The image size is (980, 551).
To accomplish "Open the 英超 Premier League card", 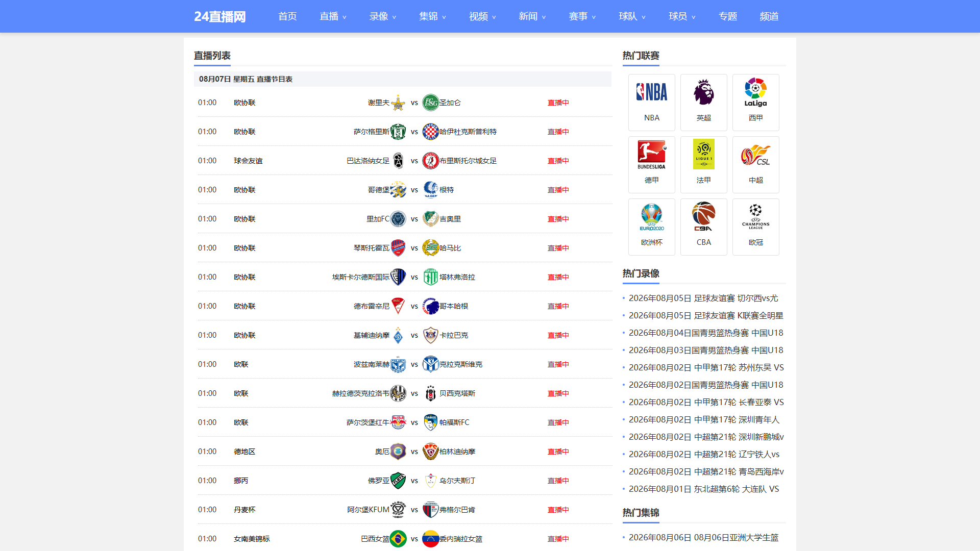I will (x=703, y=103).
